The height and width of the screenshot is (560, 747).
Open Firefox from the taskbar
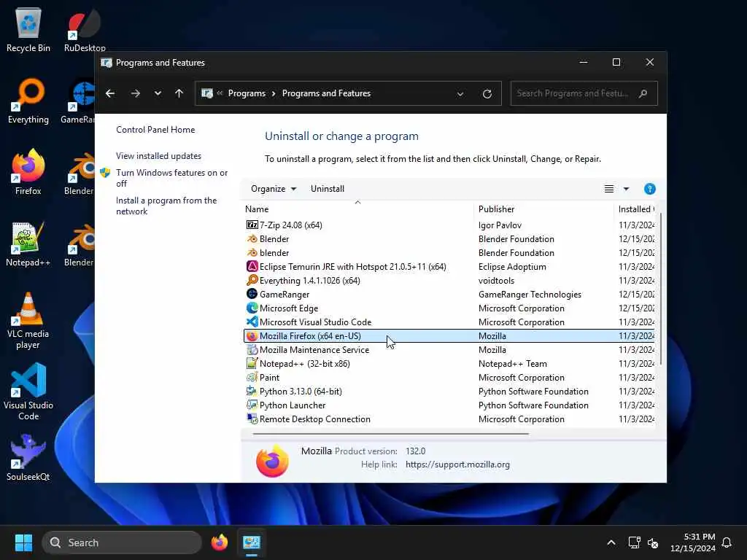tap(219, 542)
